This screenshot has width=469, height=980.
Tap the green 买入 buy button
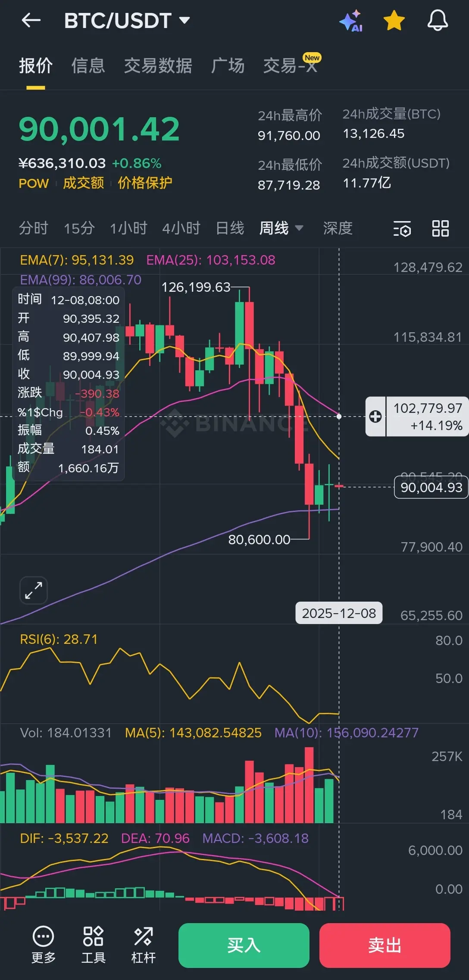click(x=244, y=946)
